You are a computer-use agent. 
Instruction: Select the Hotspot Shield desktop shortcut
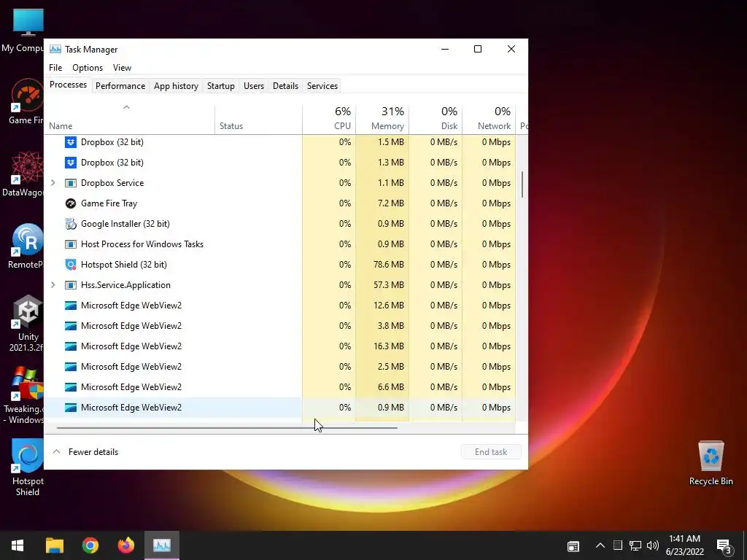tap(28, 467)
